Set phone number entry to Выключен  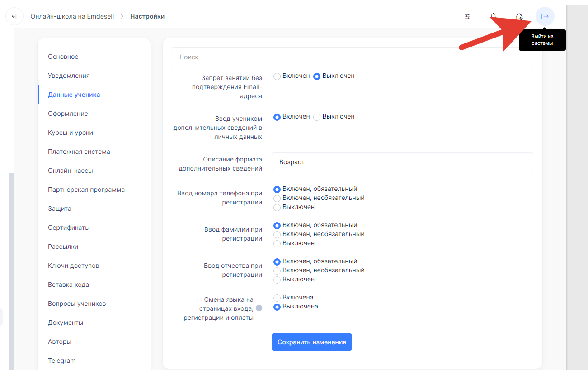coord(277,208)
